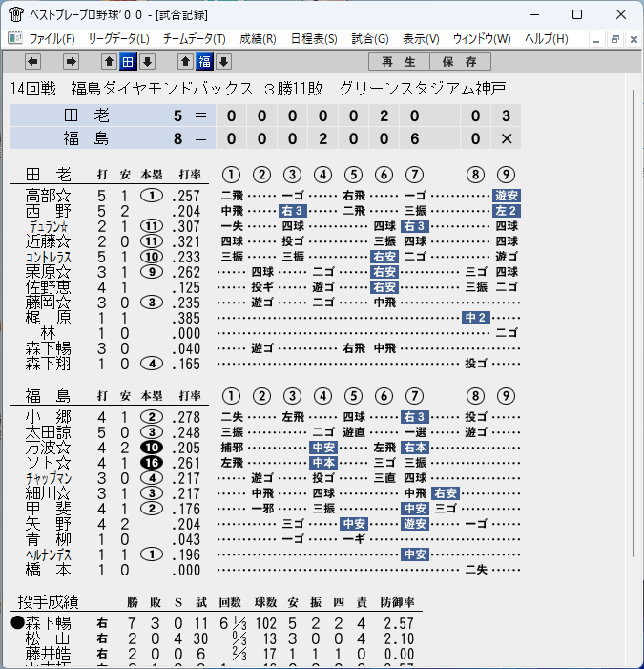Viewport: 644px width, 669px height.
Task: Open the 試合(G) menu
Action: point(370,39)
